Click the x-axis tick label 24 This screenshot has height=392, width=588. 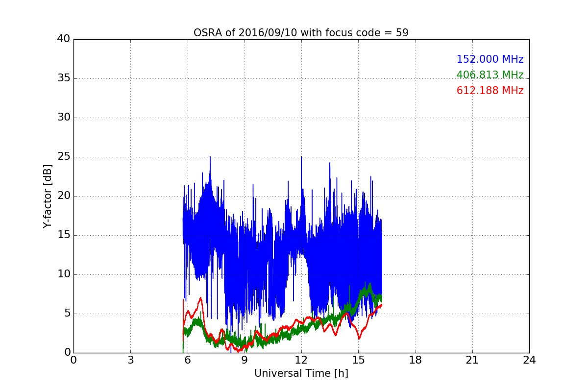point(529,360)
